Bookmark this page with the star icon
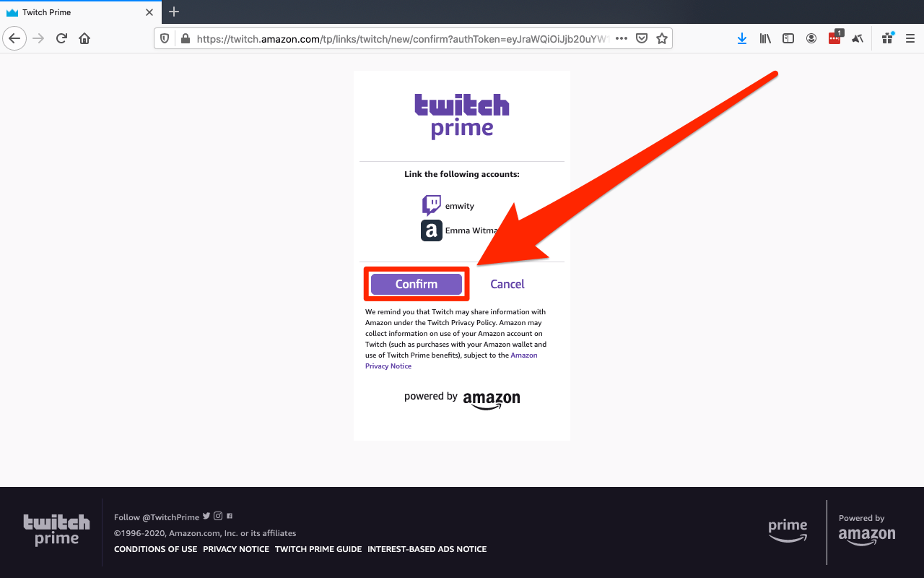The width and height of the screenshot is (924, 578). click(x=661, y=38)
